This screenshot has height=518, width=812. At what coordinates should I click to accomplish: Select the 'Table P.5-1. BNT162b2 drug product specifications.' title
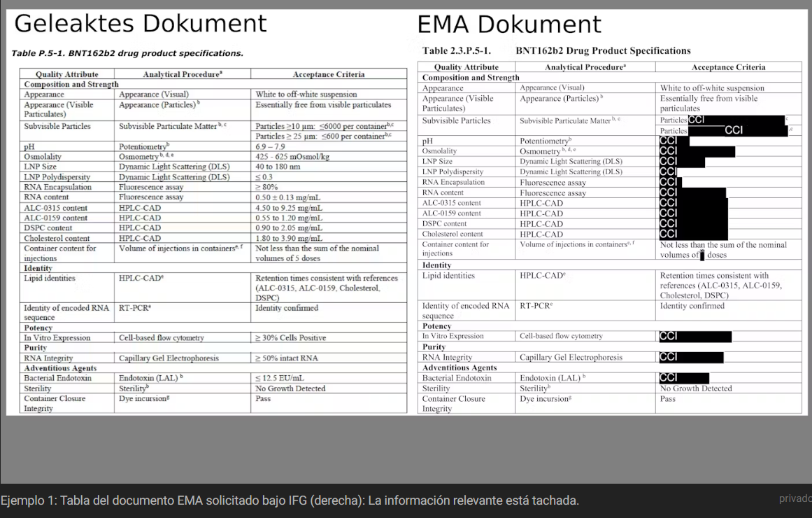[127, 53]
